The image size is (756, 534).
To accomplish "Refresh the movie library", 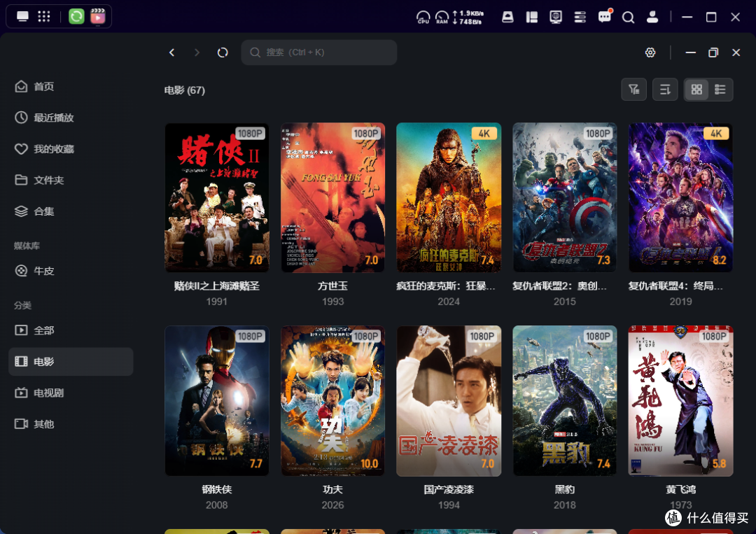I will coord(223,52).
